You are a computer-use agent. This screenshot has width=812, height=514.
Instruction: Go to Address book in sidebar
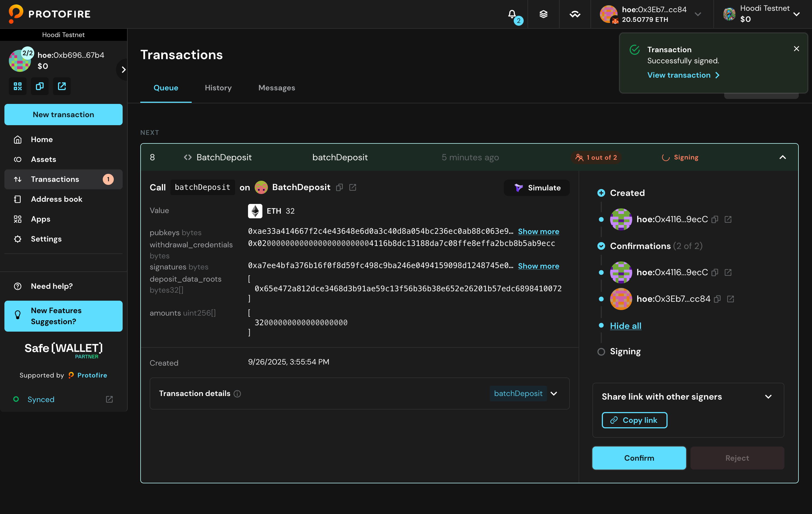coord(57,199)
